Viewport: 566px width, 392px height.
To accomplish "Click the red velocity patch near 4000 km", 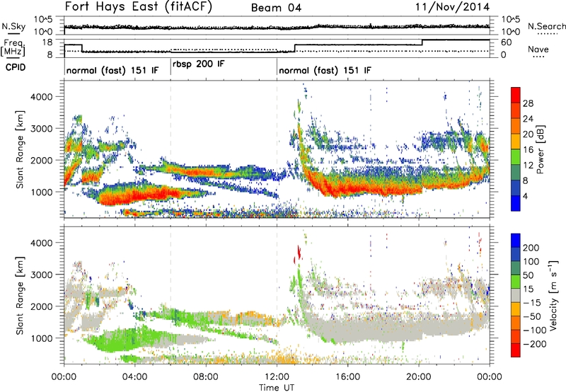I will click(x=298, y=251).
